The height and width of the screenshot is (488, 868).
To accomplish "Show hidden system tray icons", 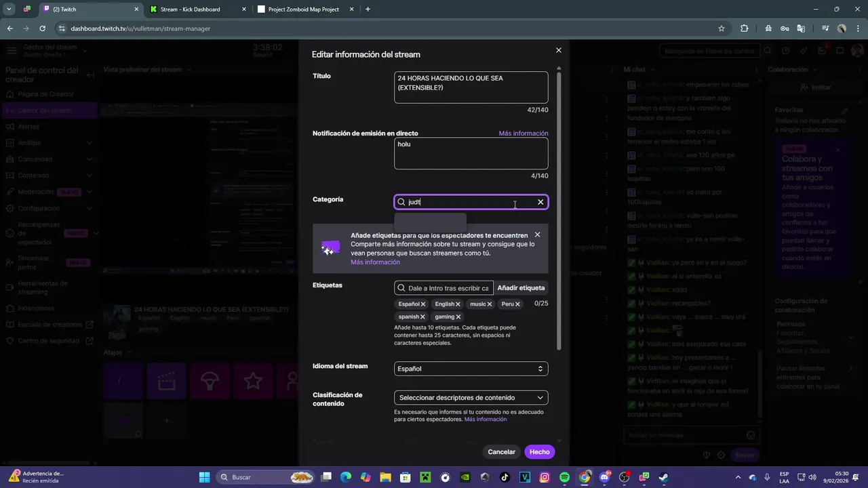I will (x=740, y=477).
